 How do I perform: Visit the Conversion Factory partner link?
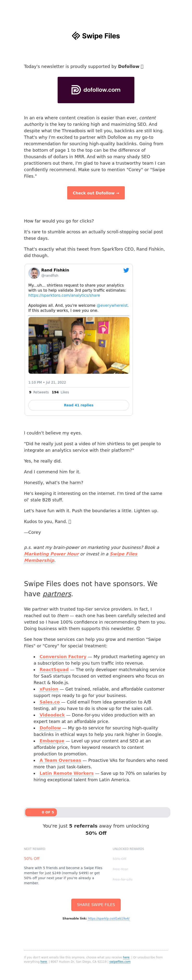tap(63, 657)
